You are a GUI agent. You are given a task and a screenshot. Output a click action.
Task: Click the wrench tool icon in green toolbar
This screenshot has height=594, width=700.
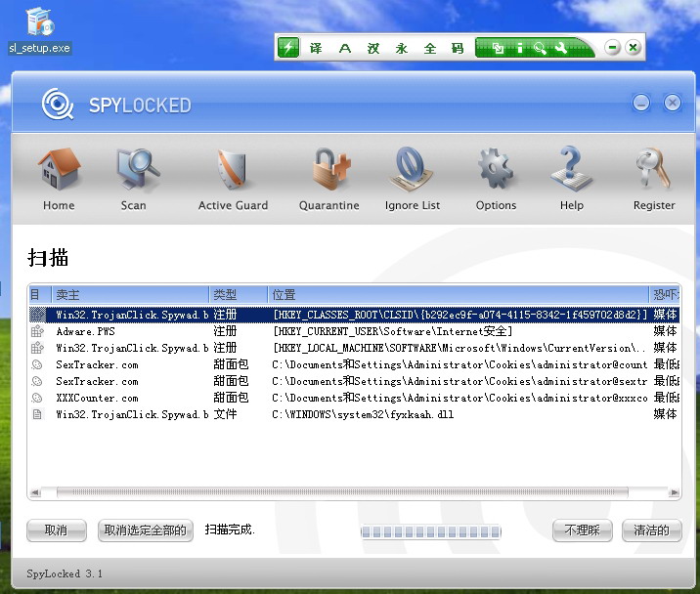561,48
